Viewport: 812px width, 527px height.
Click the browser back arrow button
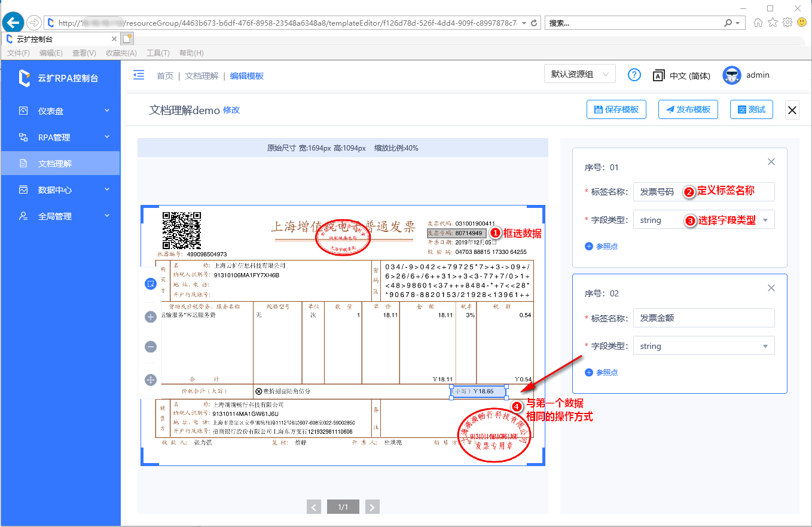13,23
